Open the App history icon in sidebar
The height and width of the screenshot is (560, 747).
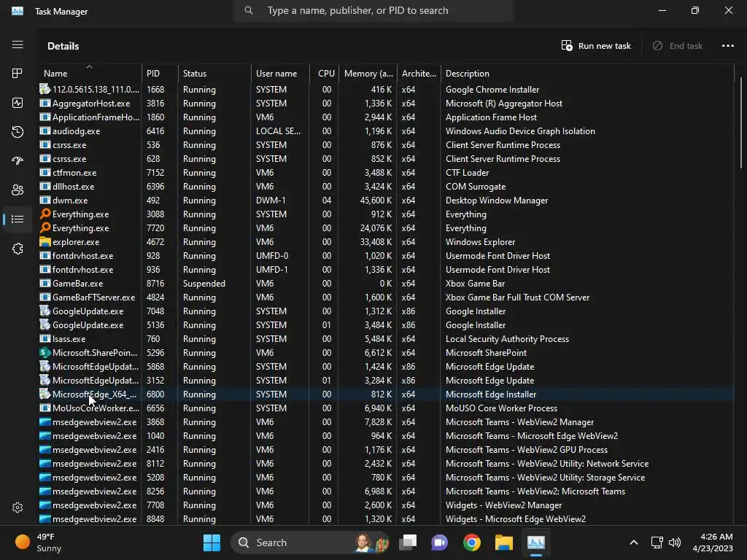tap(18, 132)
